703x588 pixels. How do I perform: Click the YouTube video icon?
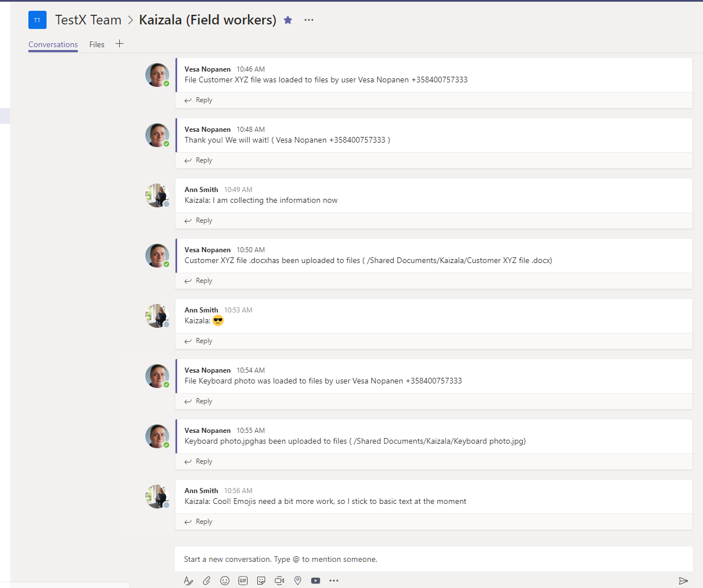click(x=316, y=581)
